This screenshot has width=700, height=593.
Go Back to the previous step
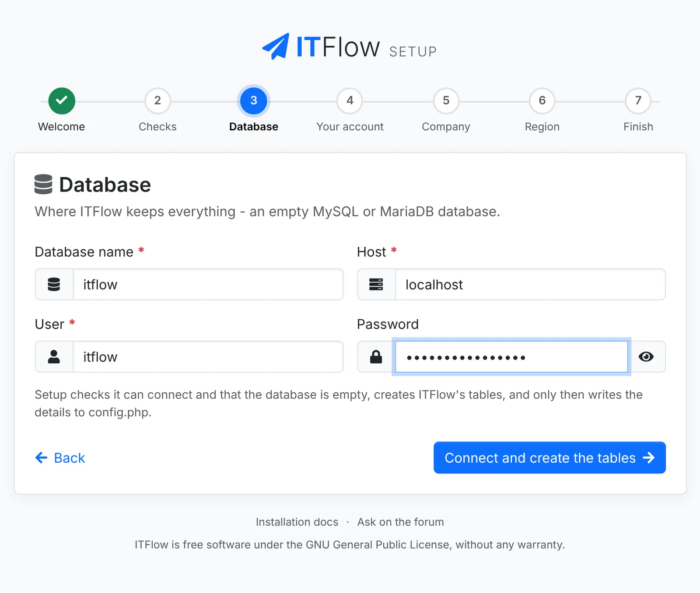(60, 458)
